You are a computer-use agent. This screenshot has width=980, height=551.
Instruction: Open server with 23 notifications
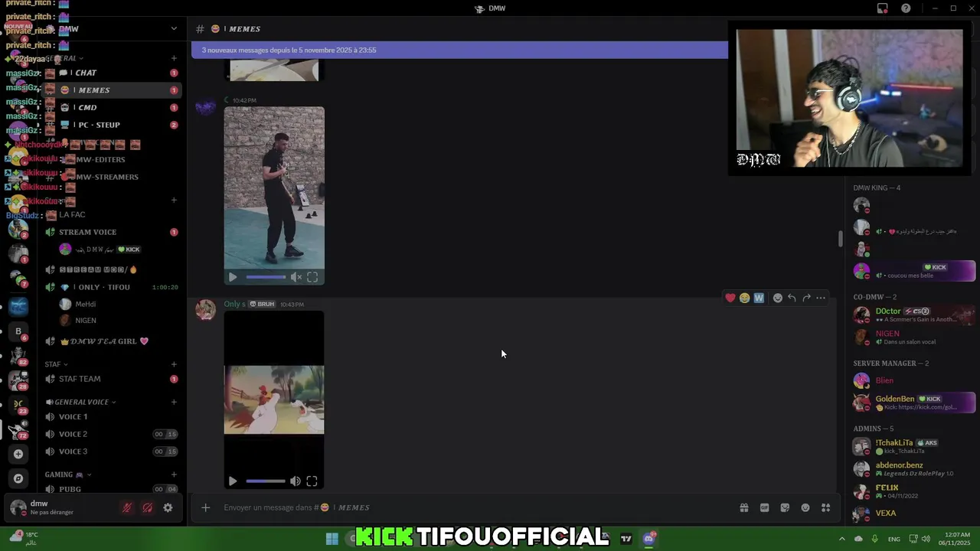coord(18,405)
